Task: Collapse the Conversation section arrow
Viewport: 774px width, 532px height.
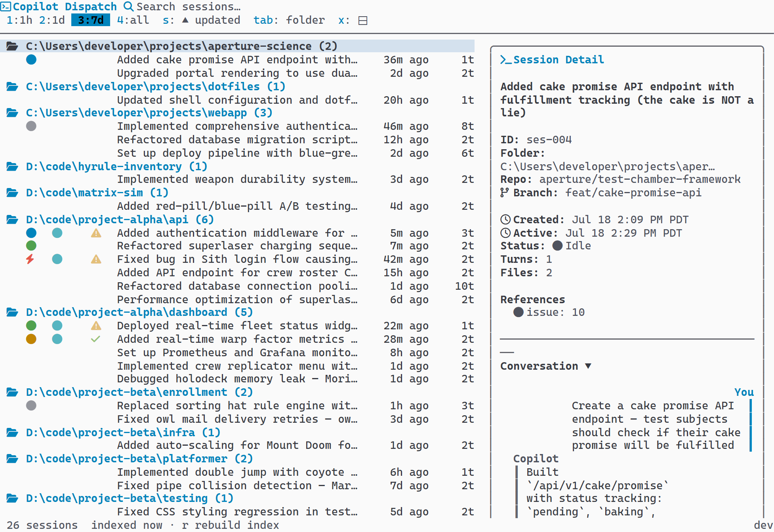Action: click(x=588, y=366)
